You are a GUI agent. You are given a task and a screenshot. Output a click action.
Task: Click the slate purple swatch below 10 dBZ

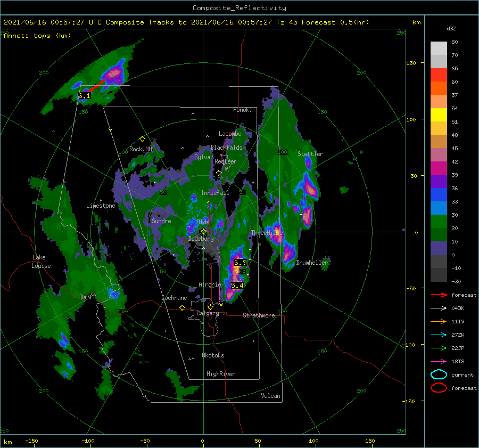coord(439,248)
